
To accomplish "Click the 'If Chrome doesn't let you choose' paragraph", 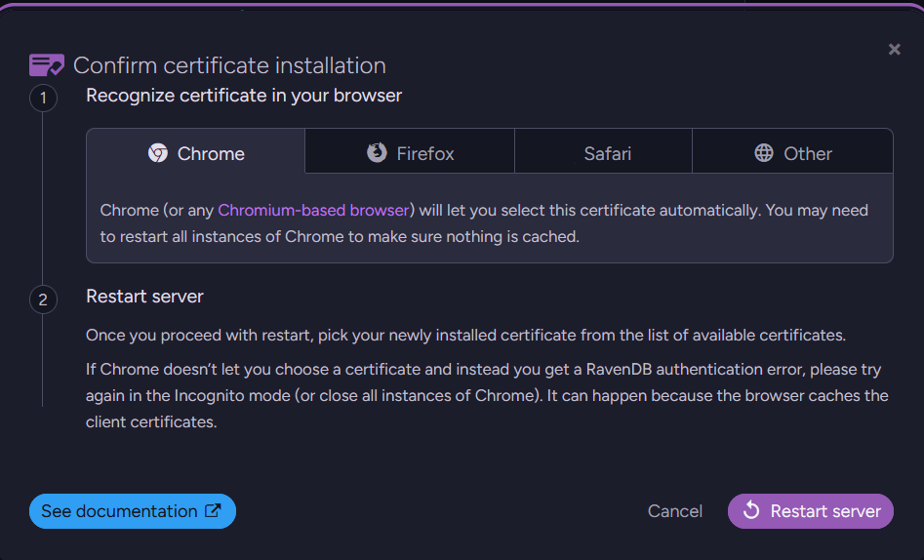I will (x=487, y=395).
